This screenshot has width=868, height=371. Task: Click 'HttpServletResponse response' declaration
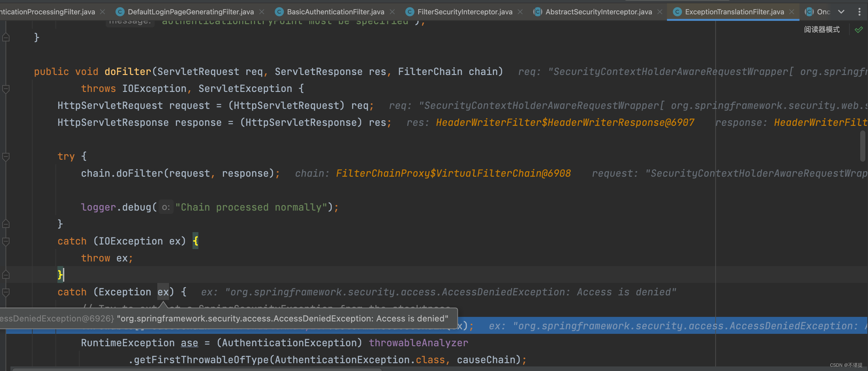coord(140,123)
